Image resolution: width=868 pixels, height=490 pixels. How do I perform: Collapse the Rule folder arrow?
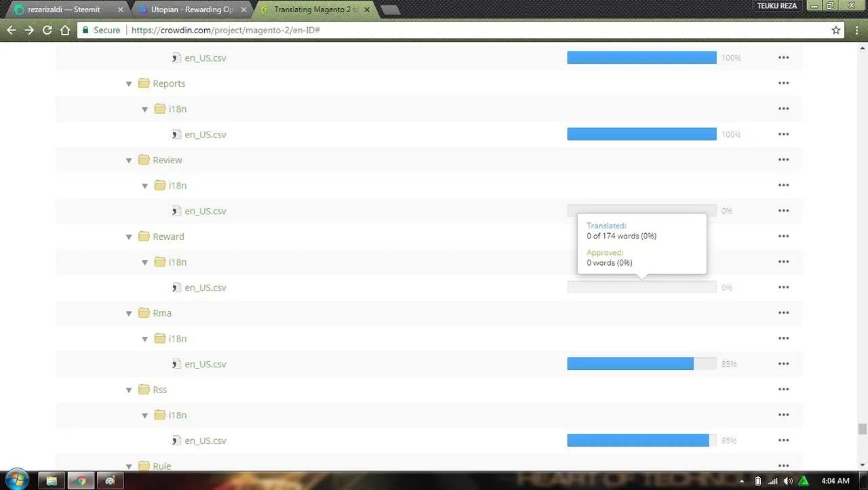click(129, 466)
